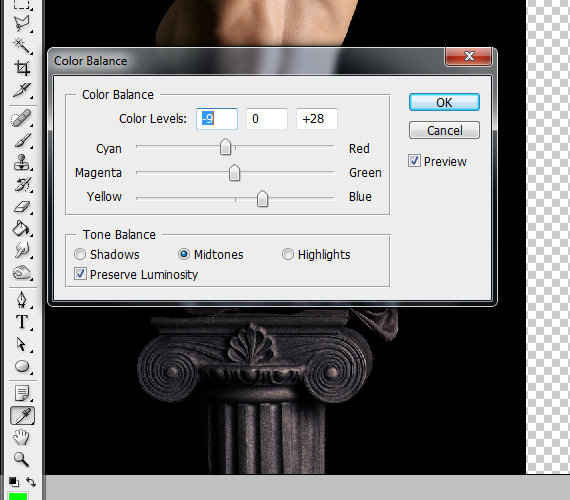Close the Color Balance window with X
This screenshot has width=570, height=500.
pyautogui.click(x=469, y=56)
